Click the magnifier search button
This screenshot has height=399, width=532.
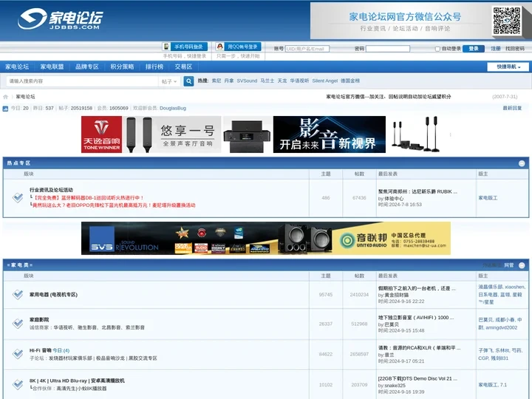pos(188,81)
